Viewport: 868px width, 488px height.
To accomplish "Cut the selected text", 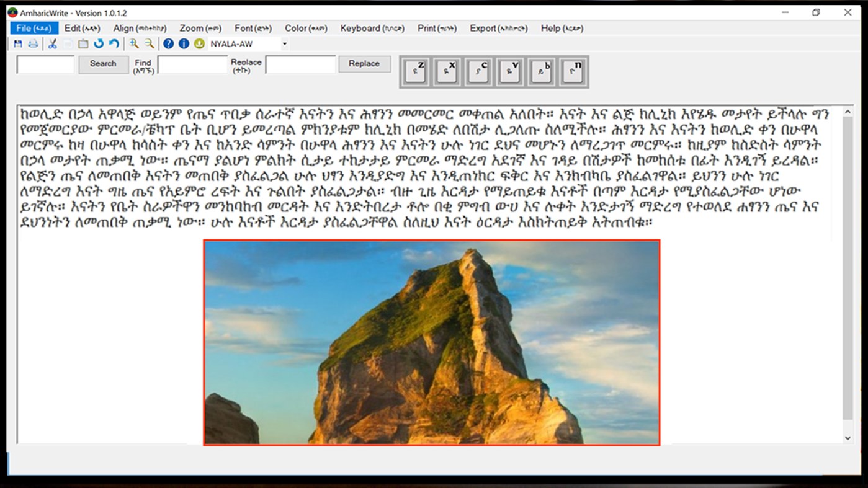I will 51,43.
